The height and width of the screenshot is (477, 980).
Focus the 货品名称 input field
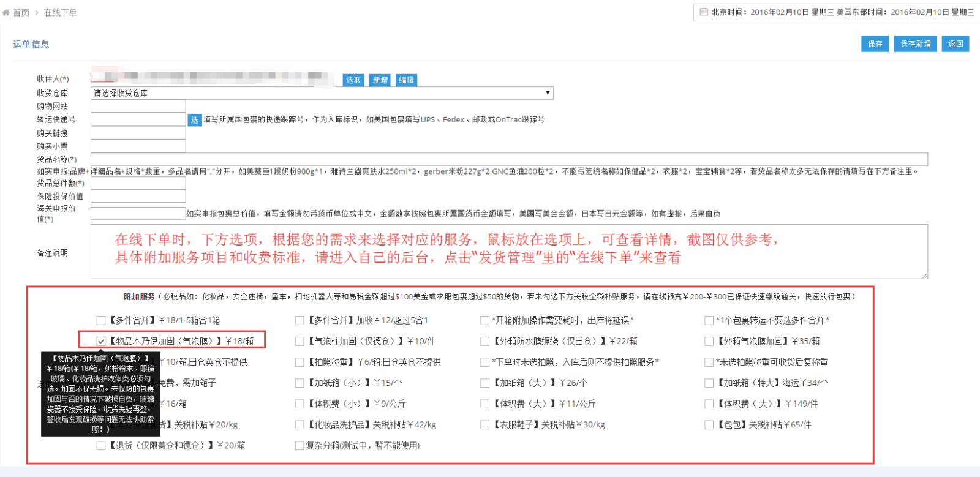[509, 159]
